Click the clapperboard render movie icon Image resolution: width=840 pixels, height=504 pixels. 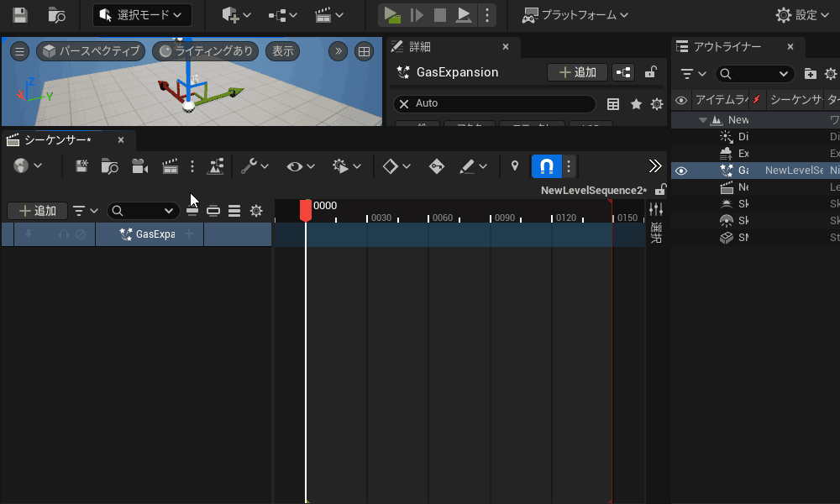click(171, 166)
